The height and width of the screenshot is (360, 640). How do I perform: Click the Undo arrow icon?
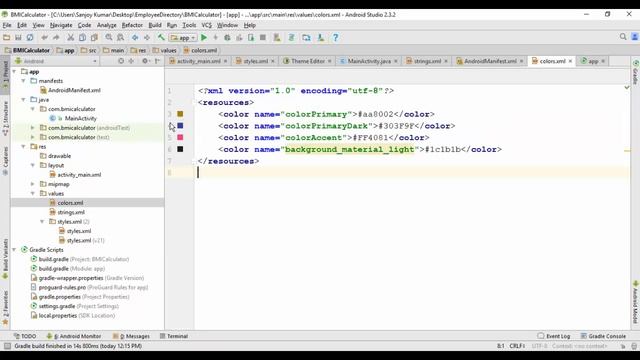pos(44,38)
